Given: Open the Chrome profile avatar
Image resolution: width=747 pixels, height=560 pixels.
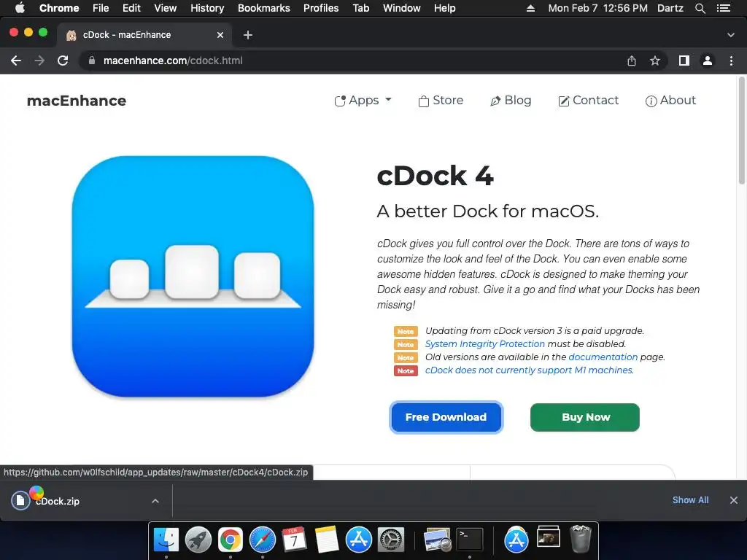Looking at the screenshot, I should point(708,61).
